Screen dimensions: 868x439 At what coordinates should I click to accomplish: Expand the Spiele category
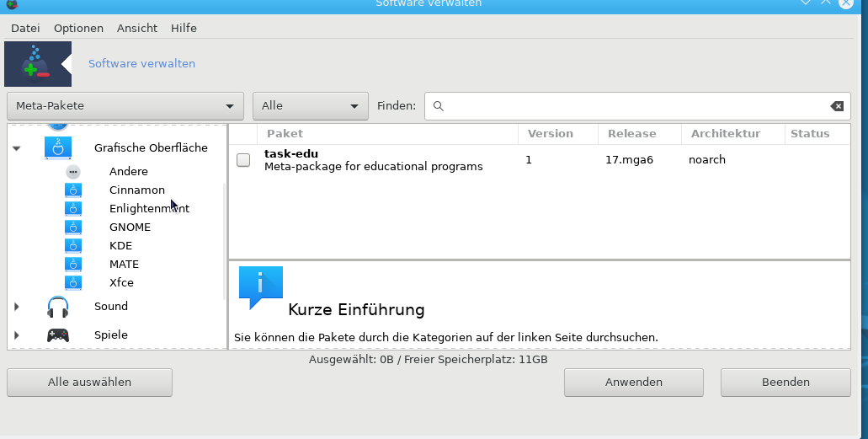[x=16, y=335]
